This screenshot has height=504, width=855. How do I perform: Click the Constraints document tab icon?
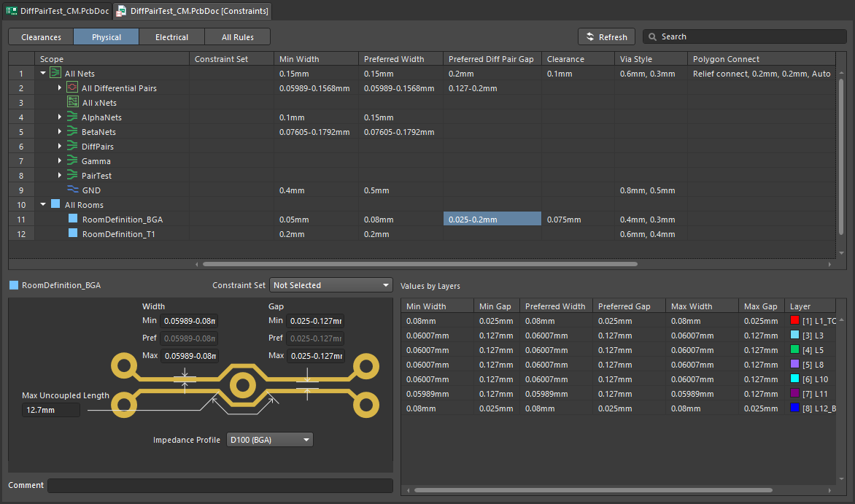coord(121,11)
